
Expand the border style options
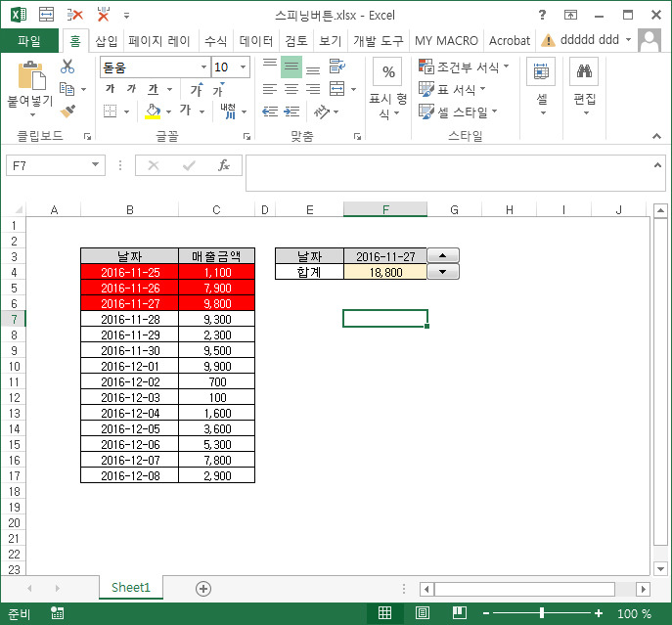127,112
